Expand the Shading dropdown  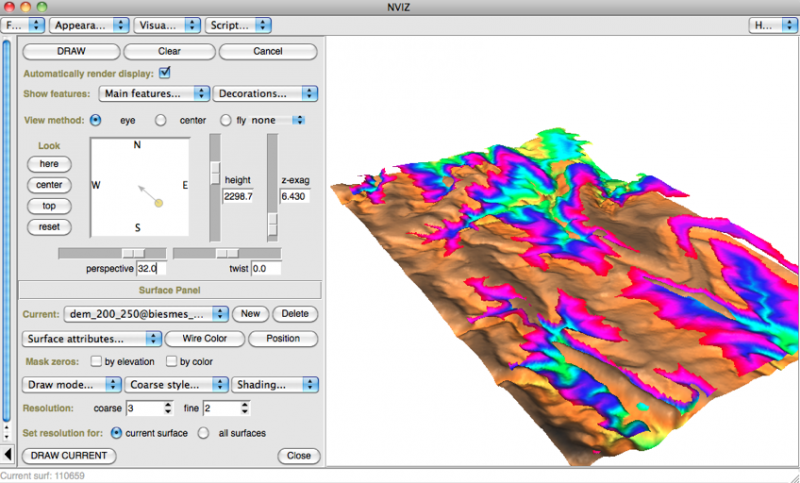click(x=274, y=384)
